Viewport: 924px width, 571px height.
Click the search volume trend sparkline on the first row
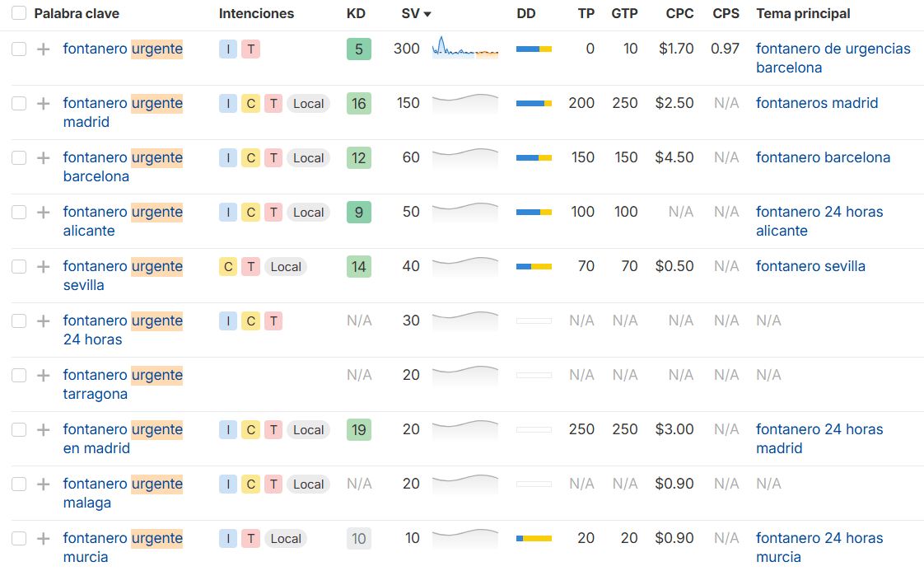pos(464,49)
